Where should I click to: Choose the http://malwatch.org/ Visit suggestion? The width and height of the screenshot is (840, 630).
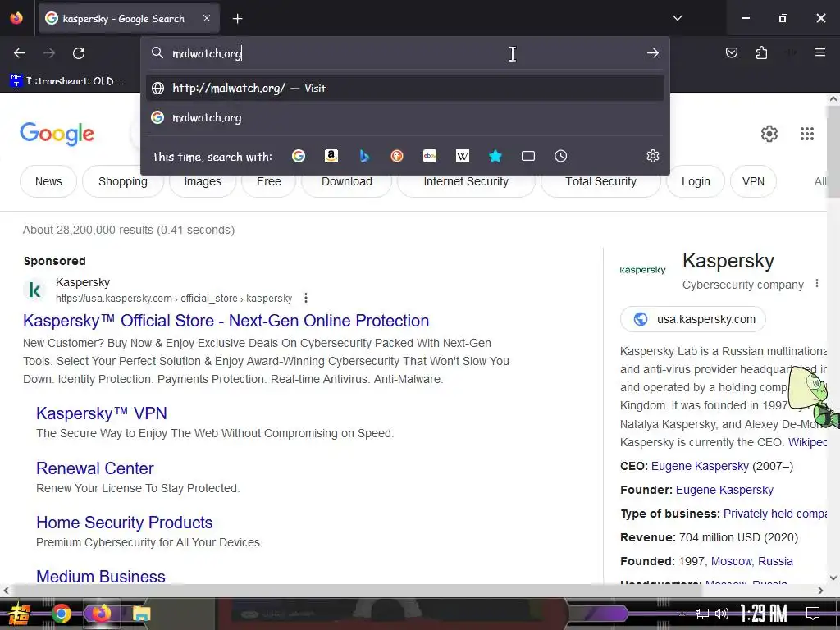405,88
